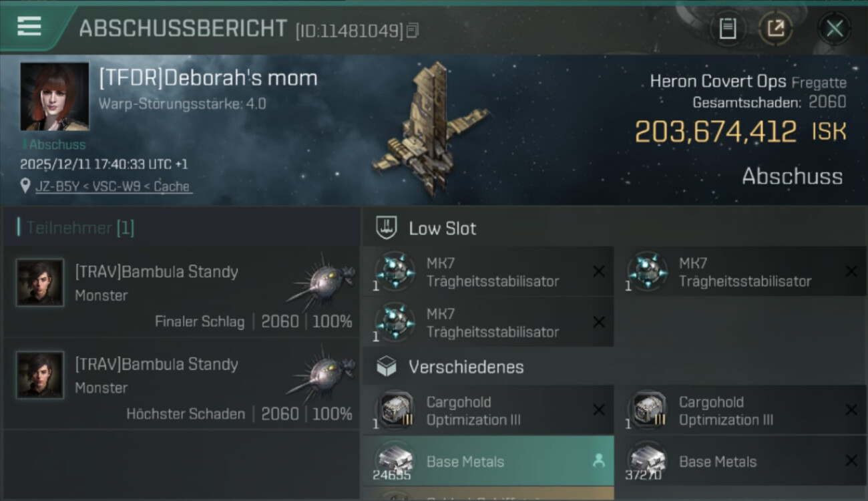Image resolution: width=868 pixels, height=501 pixels.
Task: Select left Cargohold Optimization III item
Action: [x=488, y=411]
